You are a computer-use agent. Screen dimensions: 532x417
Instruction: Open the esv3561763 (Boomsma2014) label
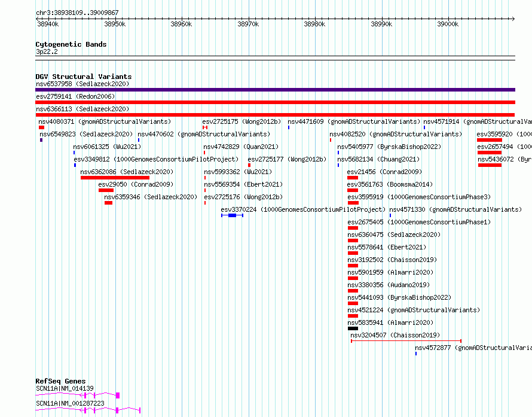point(390,184)
